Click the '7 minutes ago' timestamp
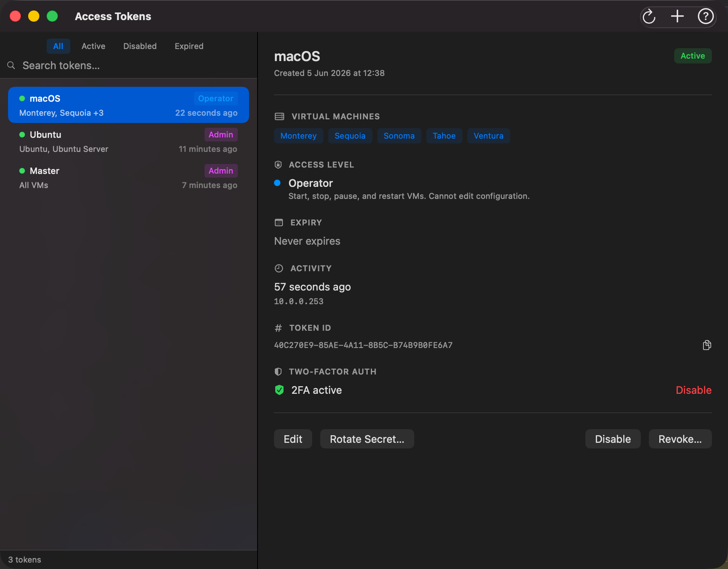This screenshot has height=569, width=728. (x=210, y=185)
